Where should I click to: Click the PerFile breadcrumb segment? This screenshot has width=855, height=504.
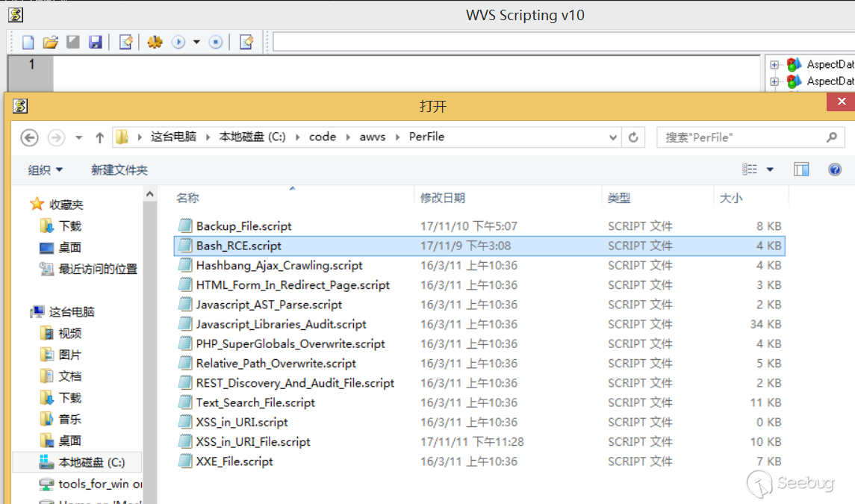426,137
